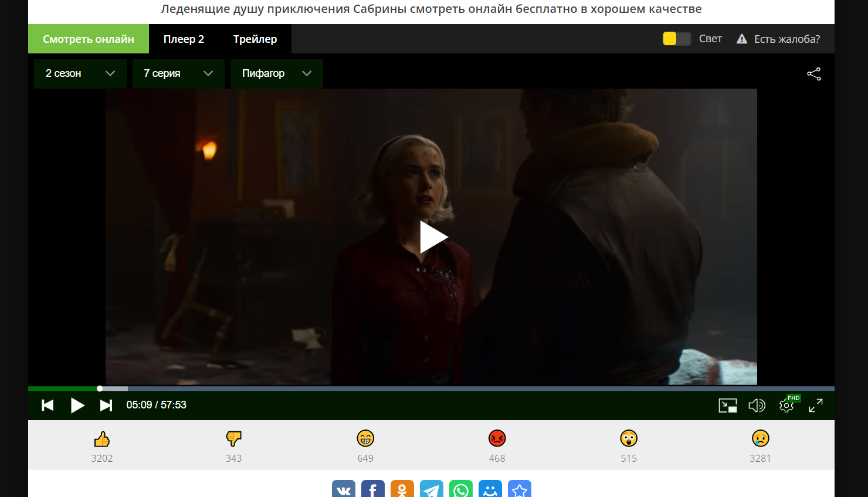Click the 468 angry reaction count
Image resolution: width=868 pixels, height=497 pixels.
497,458
